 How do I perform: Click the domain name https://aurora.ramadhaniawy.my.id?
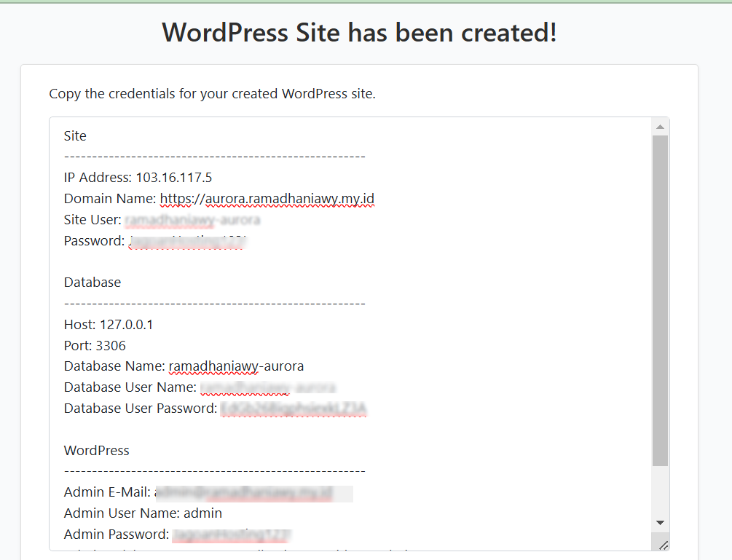pos(267,199)
